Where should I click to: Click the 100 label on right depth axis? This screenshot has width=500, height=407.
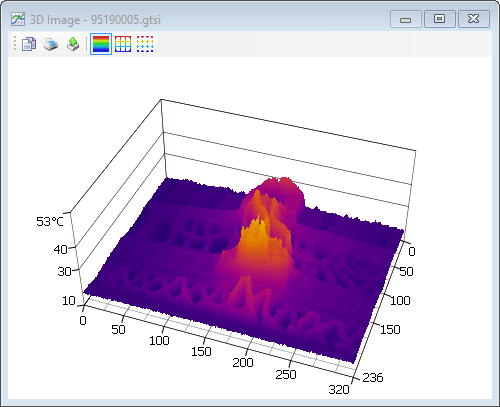click(x=400, y=301)
